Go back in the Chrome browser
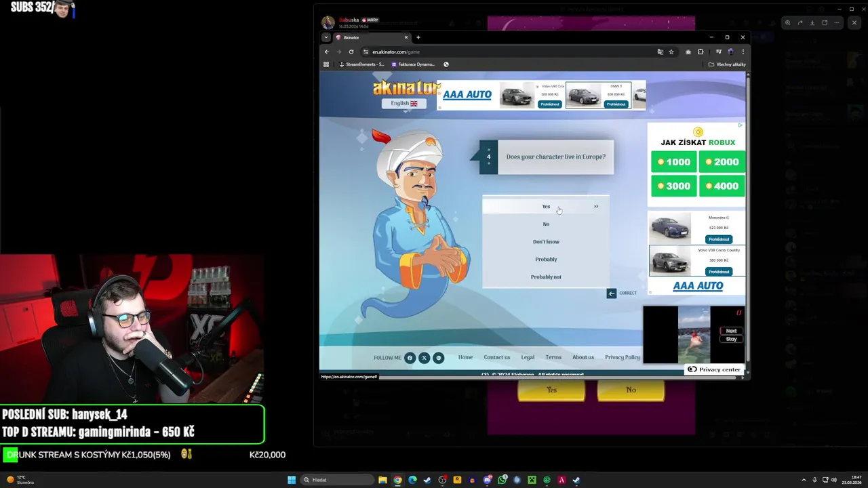Viewport: 868px width, 488px height. [326, 52]
